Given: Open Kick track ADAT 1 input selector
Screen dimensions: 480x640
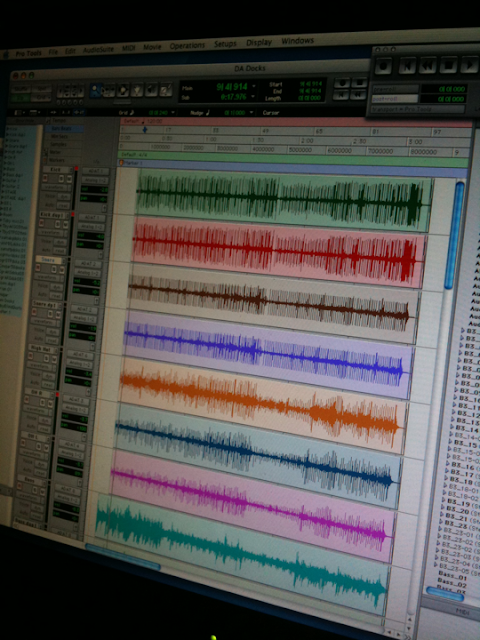Looking at the screenshot, I should pos(95,172).
